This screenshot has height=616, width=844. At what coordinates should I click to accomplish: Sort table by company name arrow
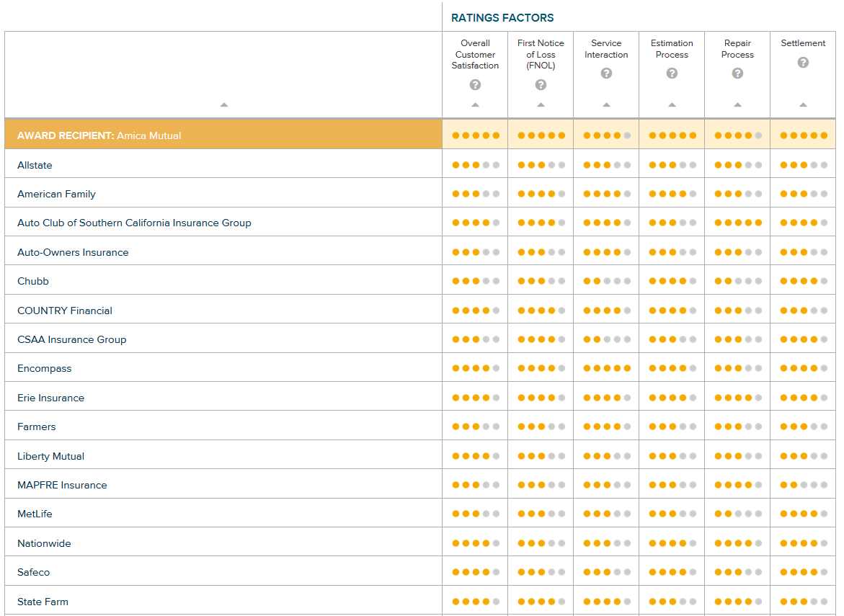pyautogui.click(x=224, y=104)
